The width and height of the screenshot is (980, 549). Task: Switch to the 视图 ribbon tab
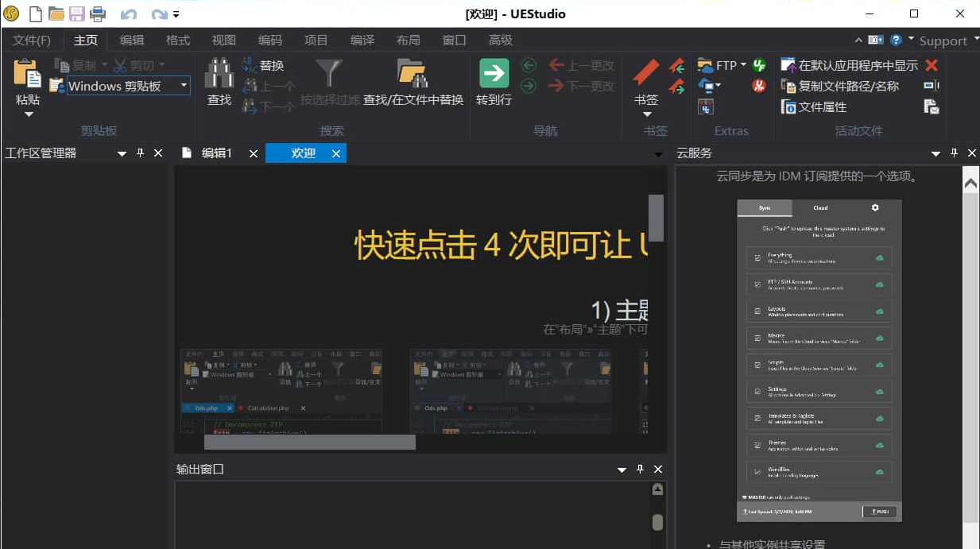[x=224, y=41]
